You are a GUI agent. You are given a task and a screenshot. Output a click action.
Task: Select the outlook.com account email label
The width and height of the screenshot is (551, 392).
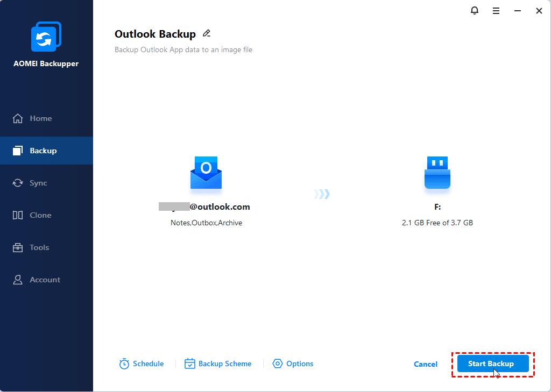(205, 206)
